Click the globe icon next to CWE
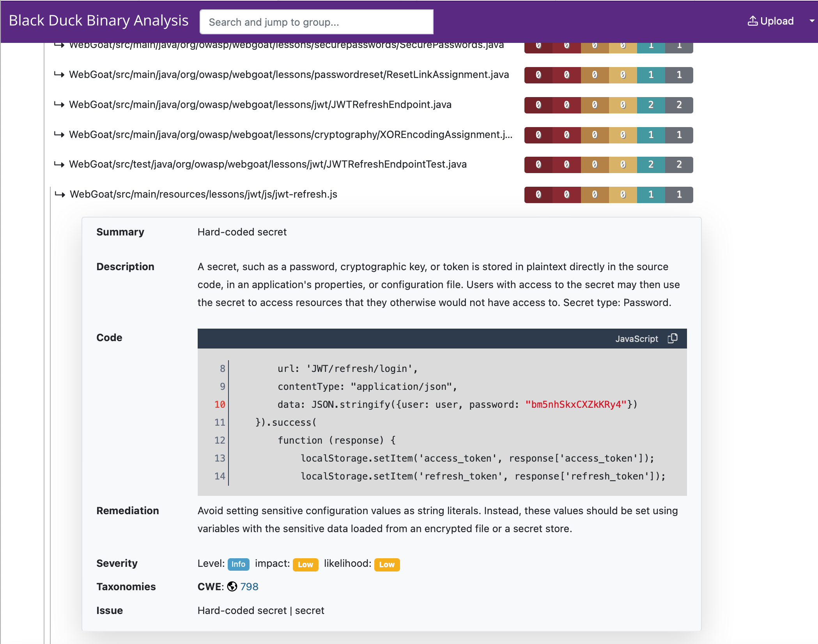Image resolution: width=818 pixels, height=644 pixels. coord(232,587)
